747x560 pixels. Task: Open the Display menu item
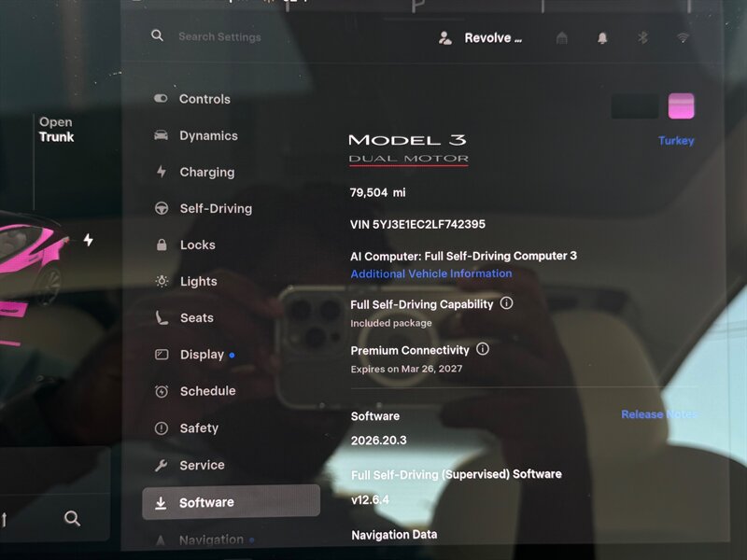202,355
